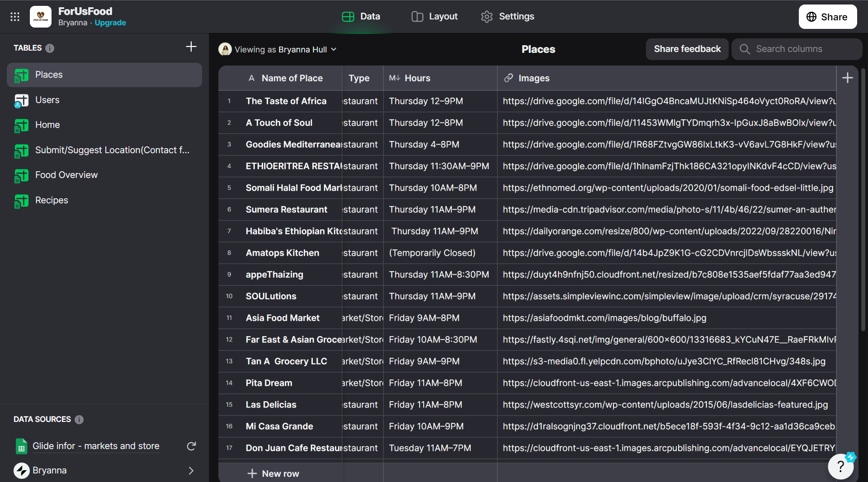
Task: Click the Search columns input field
Action: point(797,49)
